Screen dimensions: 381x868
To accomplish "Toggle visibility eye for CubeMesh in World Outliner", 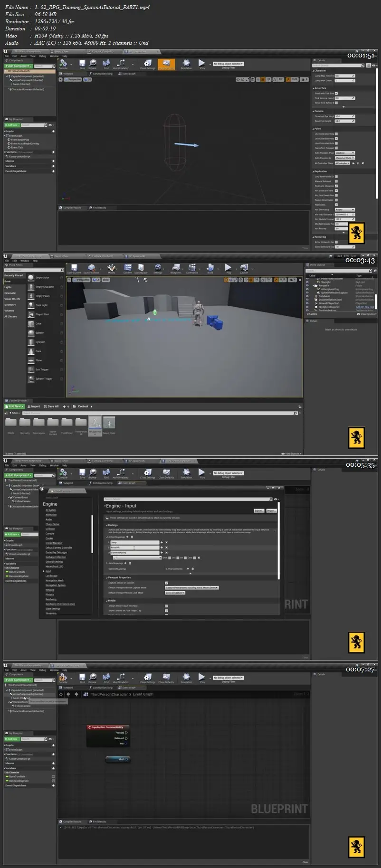I will click(x=307, y=296).
